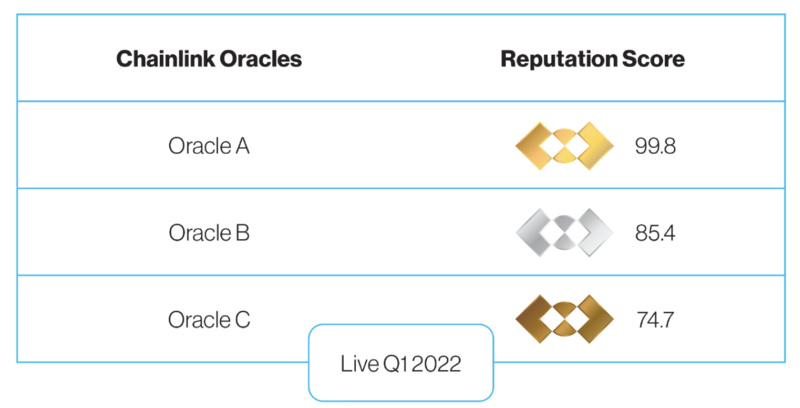Click the Live Q1 2022 button

[401, 363]
